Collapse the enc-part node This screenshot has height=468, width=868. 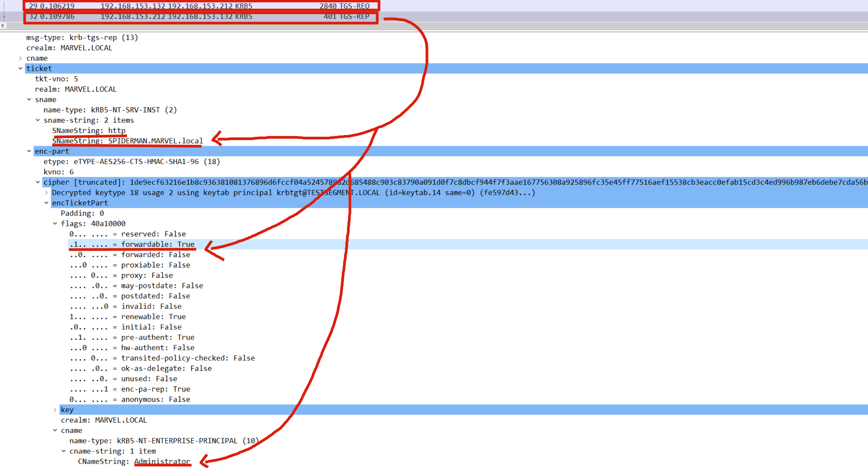(x=29, y=151)
